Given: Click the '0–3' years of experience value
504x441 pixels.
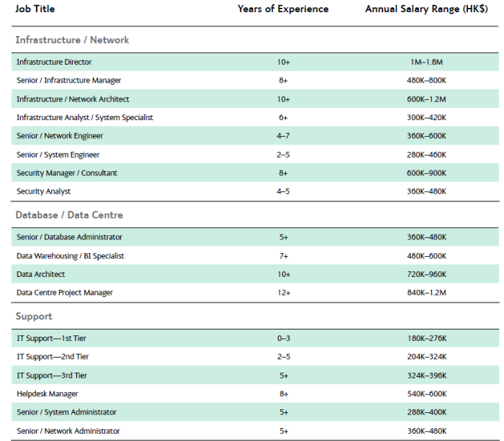Looking at the screenshot, I should 284,339.
